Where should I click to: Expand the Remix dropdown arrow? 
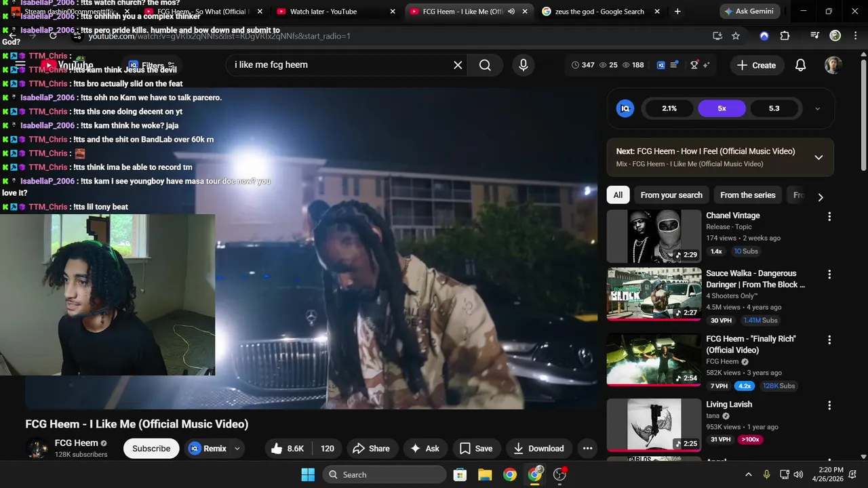(237, 448)
